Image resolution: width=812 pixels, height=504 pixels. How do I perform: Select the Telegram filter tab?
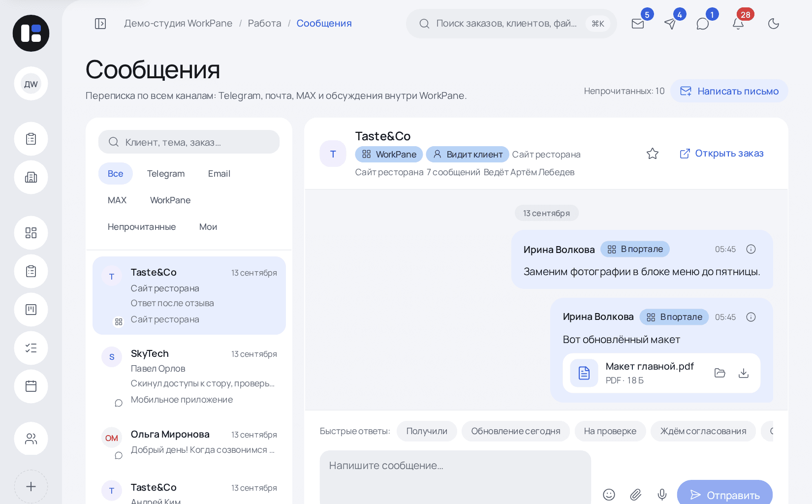tap(166, 174)
